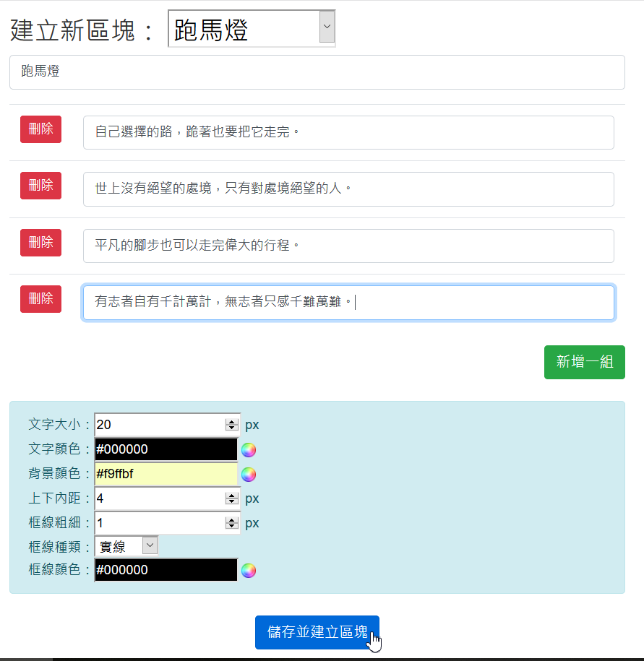Click the black 文字顏色 #000000 field
Screen dimensions: 644x661
tap(166, 449)
